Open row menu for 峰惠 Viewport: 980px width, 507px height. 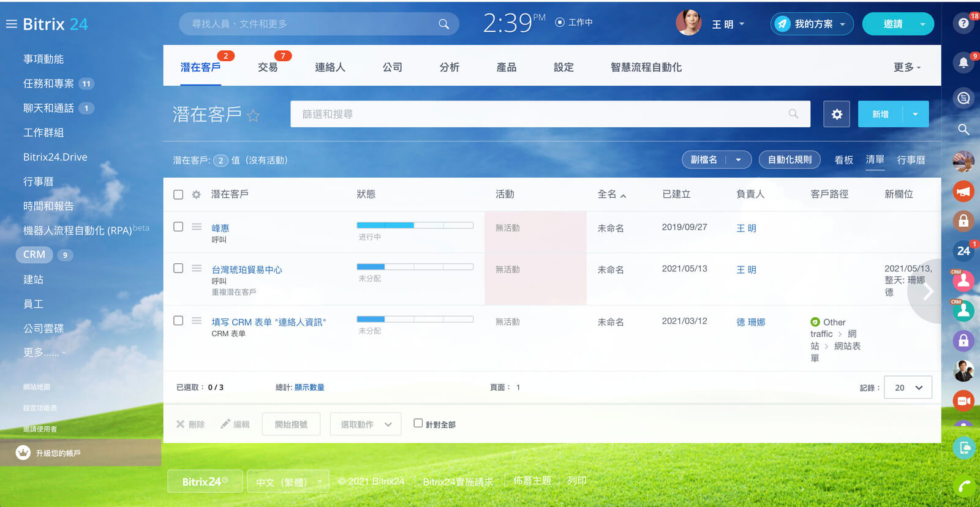[x=197, y=227]
